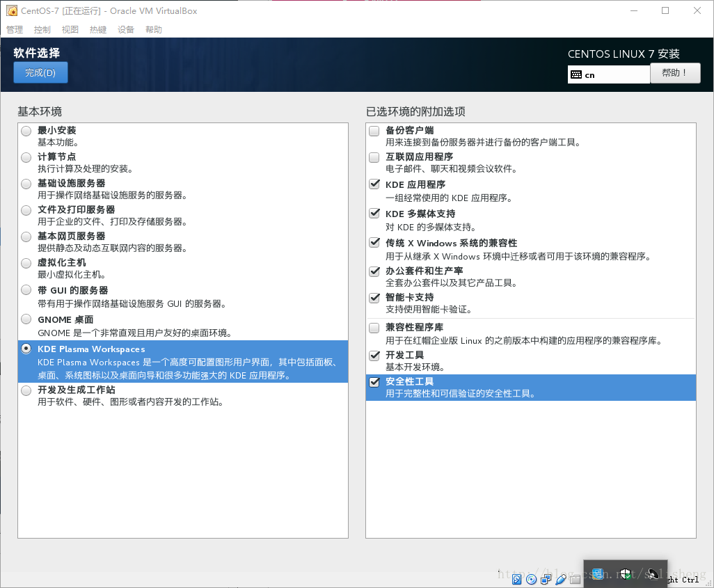Enable the 备份客户端 add-on checkbox

(374, 131)
